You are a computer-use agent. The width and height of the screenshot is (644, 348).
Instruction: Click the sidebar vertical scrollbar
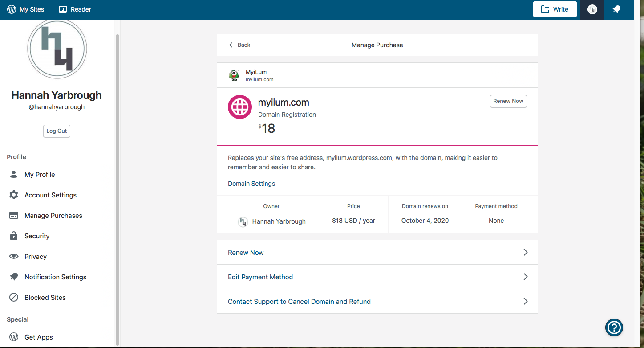pos(117,189)
